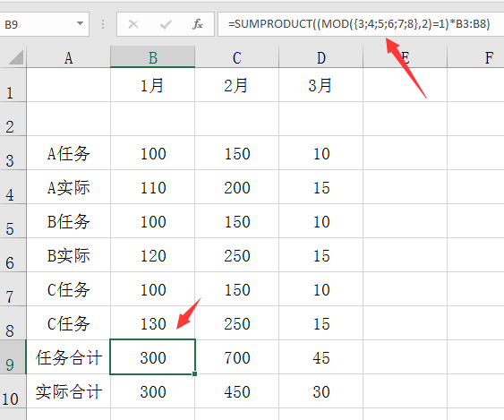Click cell C9 containing 700
The width and height of the screenshot is (504, 420).
click(237, 357)
